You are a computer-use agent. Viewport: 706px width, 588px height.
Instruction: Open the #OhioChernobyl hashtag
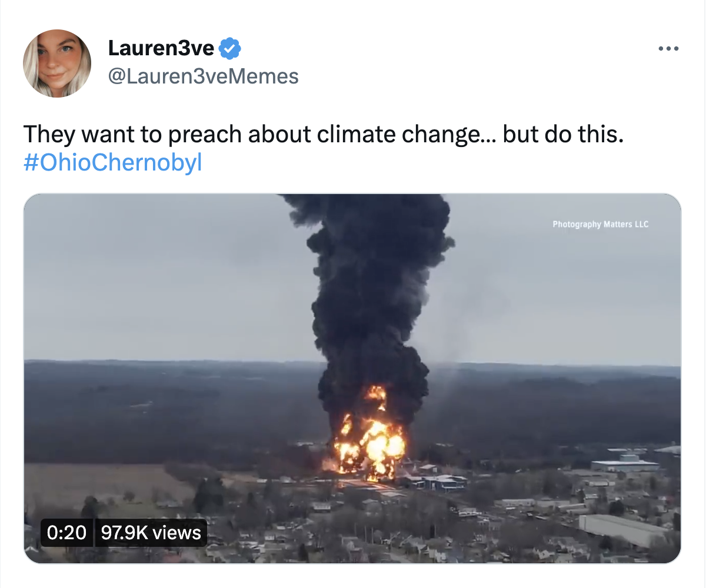coord(112,162)
